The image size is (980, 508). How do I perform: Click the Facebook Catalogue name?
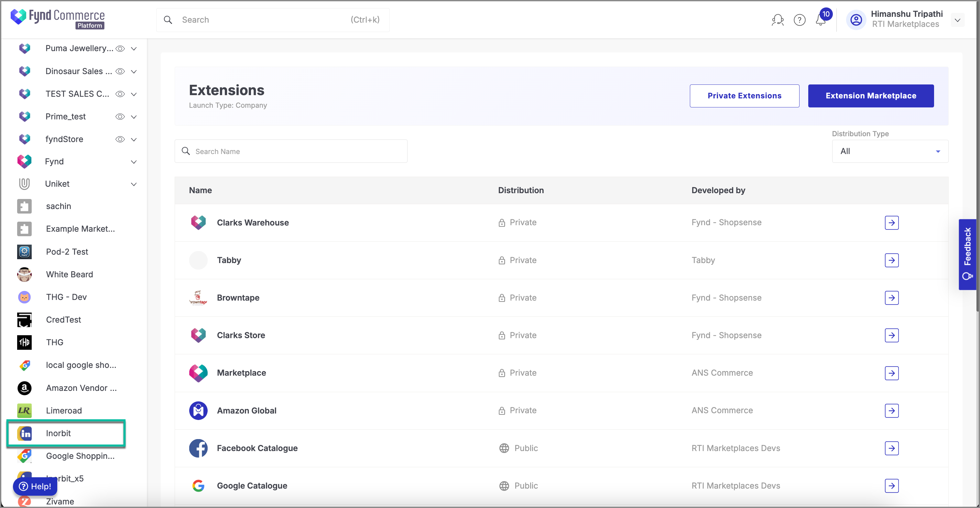257,448
